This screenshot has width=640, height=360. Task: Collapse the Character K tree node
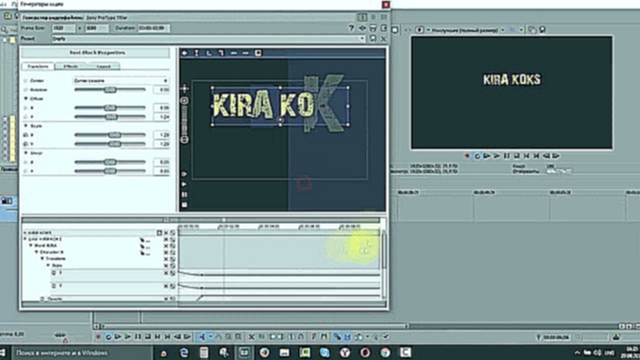point(36,252)
